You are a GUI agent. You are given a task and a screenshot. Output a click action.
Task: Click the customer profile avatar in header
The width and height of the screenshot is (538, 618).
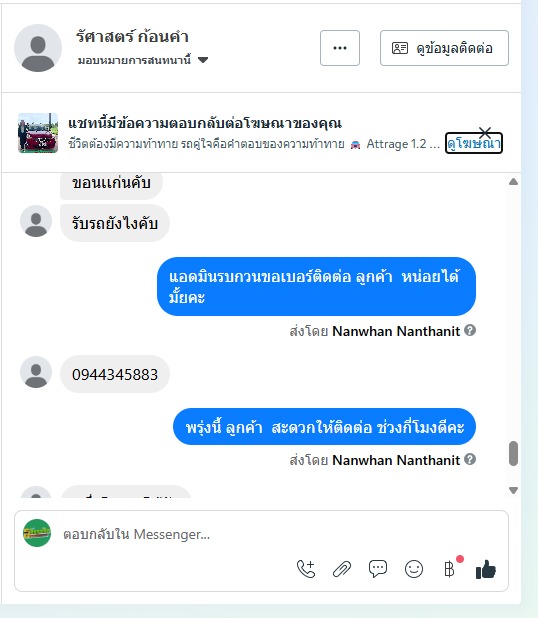[x=38, y=48]
